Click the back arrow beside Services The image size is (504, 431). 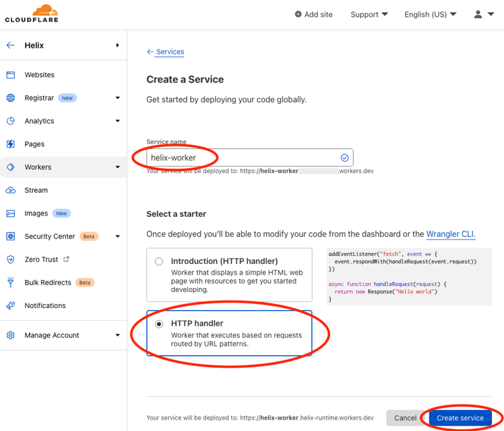pyautogui.click(x=150, y=52)
